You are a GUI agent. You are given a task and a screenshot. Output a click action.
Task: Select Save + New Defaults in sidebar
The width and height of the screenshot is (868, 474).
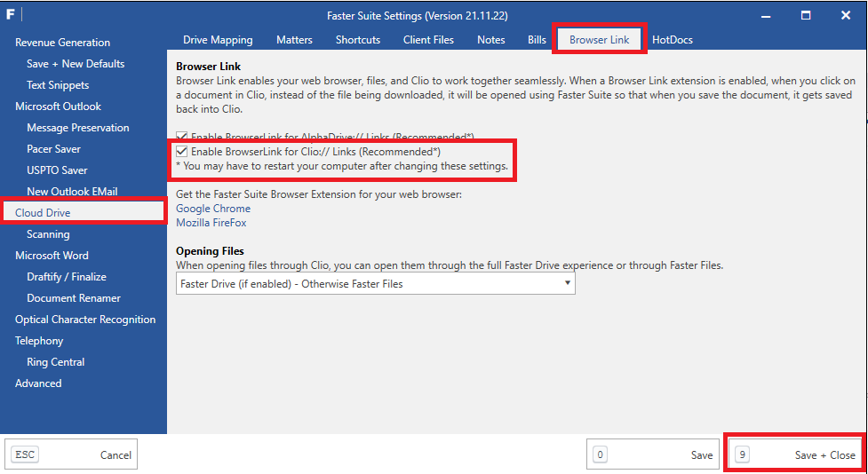click(76, 64)
